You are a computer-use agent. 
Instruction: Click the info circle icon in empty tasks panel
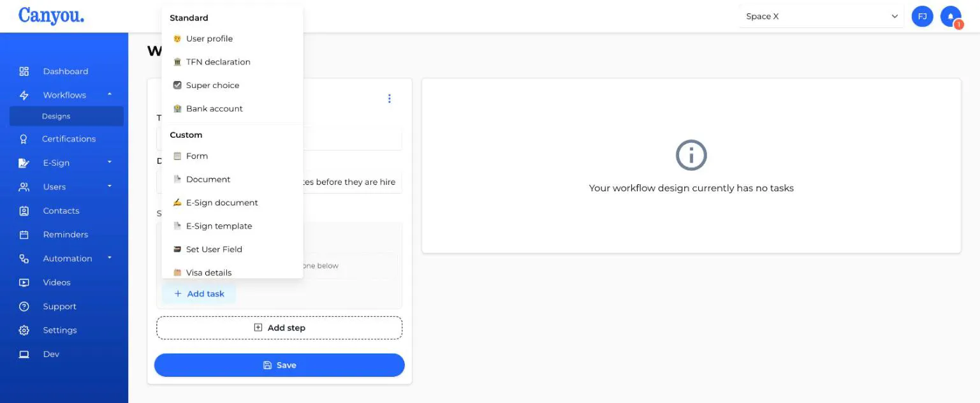pyautogui.click(x=691, y=155)
